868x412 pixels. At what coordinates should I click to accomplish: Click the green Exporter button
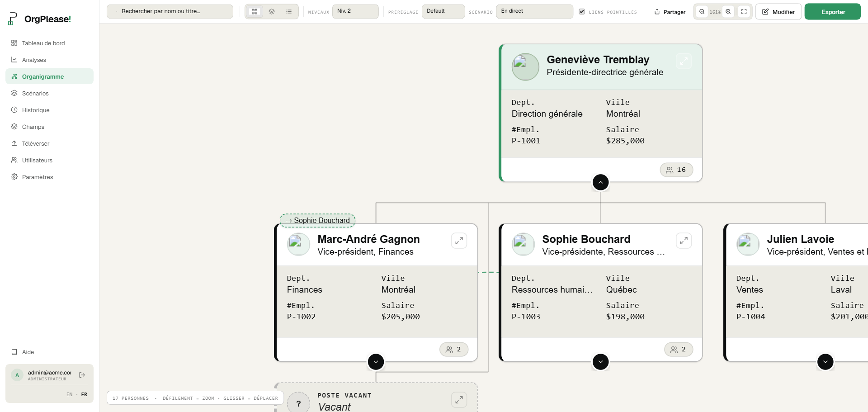coord(832,12)
